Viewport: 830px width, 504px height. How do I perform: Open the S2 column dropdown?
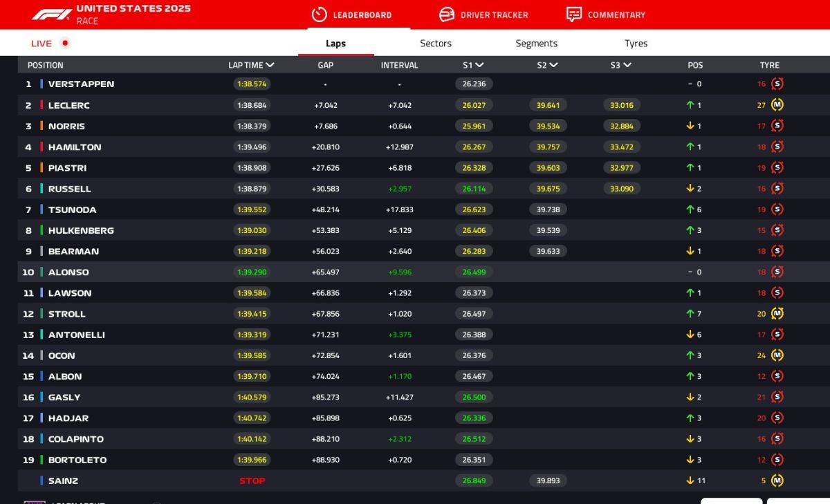click(x=553, y=65)
